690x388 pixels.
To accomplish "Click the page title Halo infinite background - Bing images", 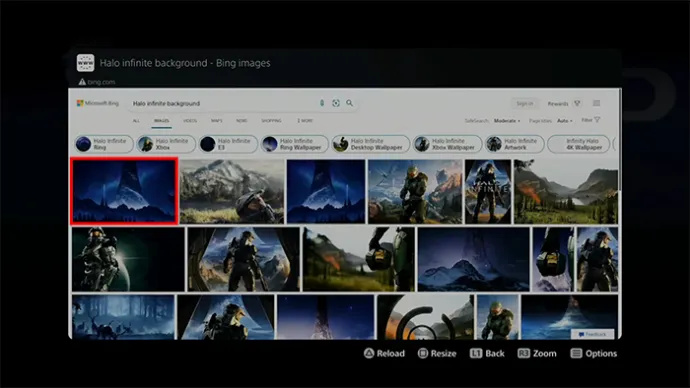I will 185,63.
